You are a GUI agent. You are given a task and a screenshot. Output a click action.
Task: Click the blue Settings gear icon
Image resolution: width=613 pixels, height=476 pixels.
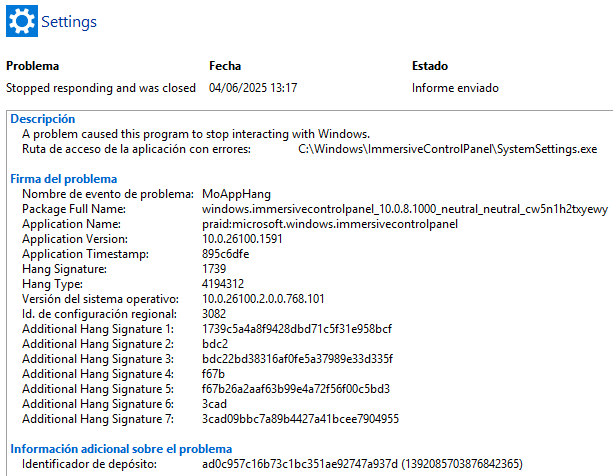click(x=22, y=21)
